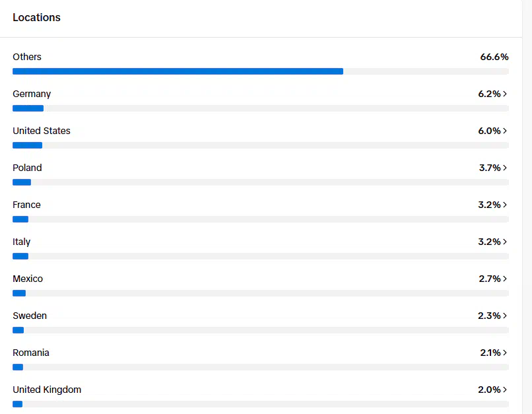This screenshot has height=414, width=532.
Task: Click the United States label
Action: point(42,131)
